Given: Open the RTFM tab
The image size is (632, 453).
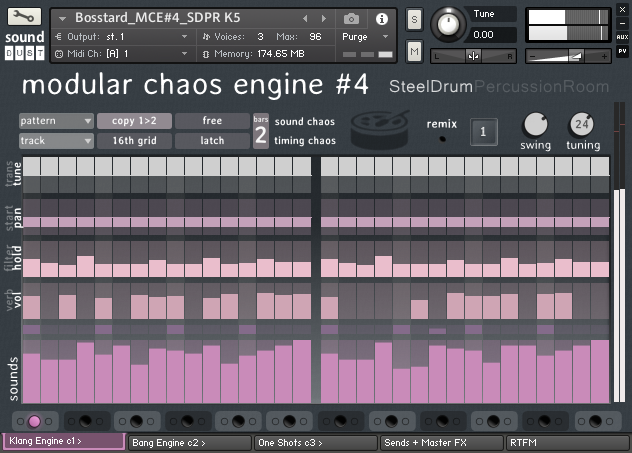Looking at the screenshot, I should pyautogui.click(x=568, y=443).
